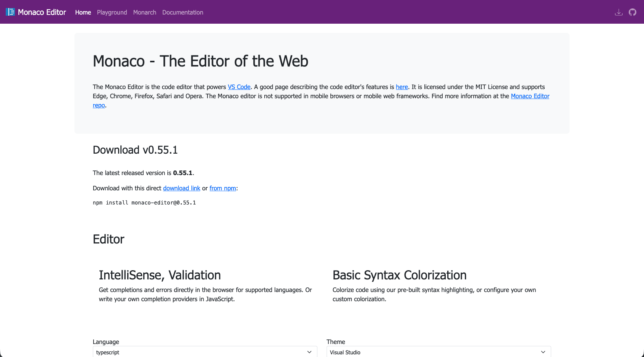Open the download icon in header
Viewport: 644px width, 357px height.
619,12
